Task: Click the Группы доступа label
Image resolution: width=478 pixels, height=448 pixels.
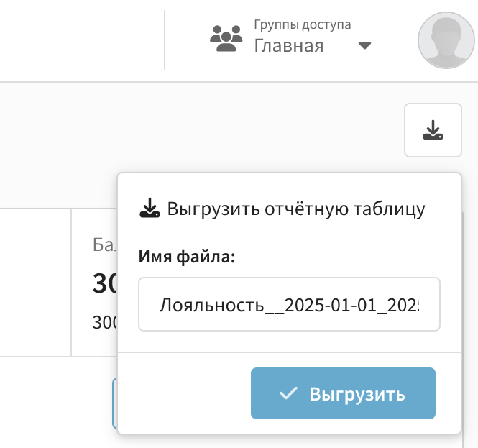Action: point(302,25)
